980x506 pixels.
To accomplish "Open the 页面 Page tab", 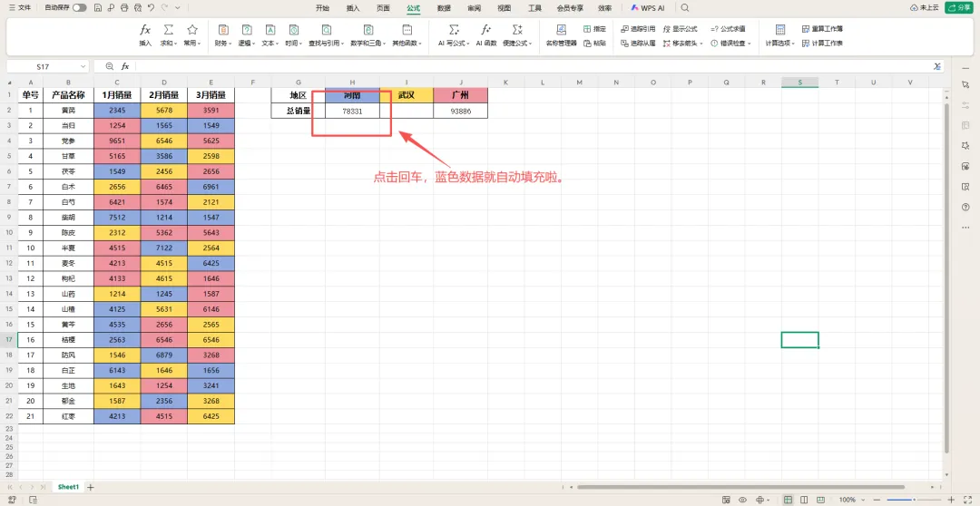I will point(383,8).
